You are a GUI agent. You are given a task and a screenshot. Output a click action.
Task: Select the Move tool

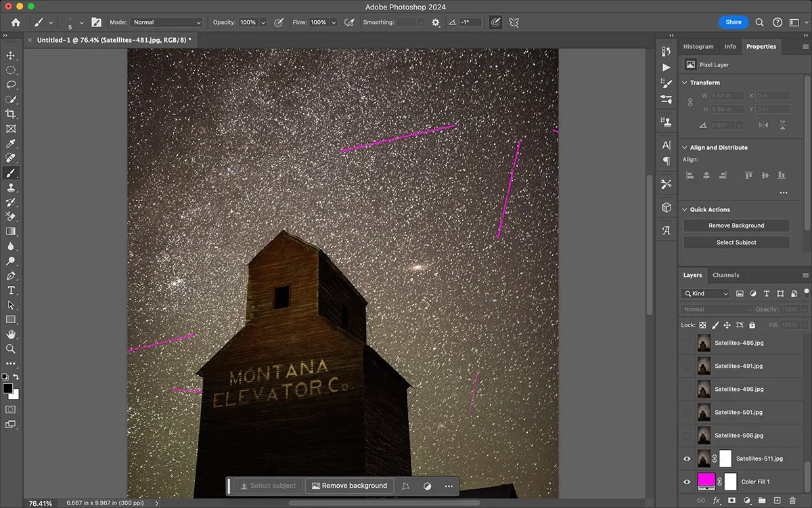click(x=11, y=56)
